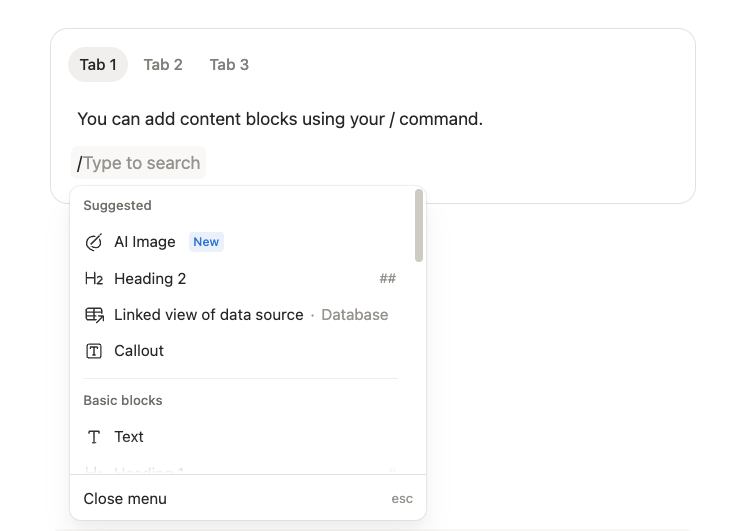741x531 pixels.
Task: Switch to Tab 2
Action: 163,65
